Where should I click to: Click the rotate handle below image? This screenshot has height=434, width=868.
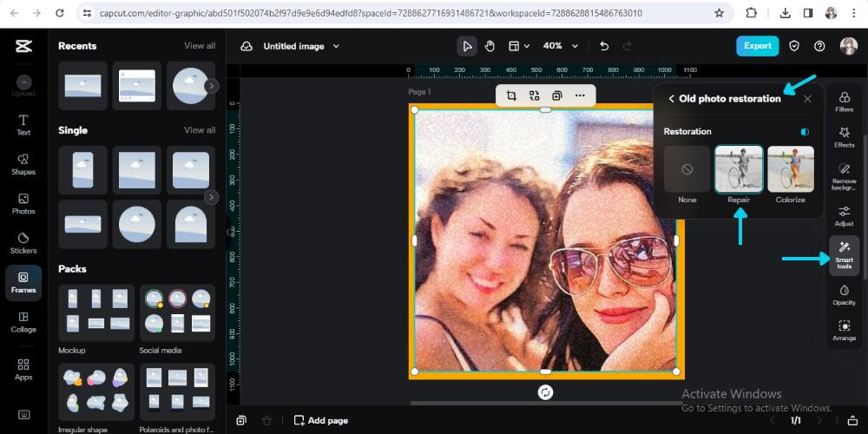(x=545, y=392)
